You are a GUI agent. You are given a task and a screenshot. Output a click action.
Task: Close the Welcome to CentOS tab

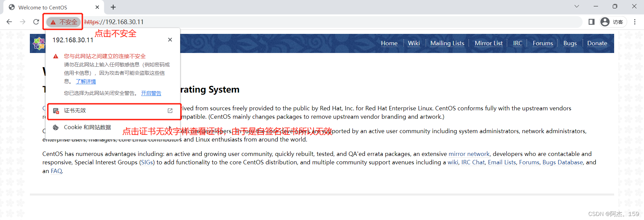tap(97, 7)
